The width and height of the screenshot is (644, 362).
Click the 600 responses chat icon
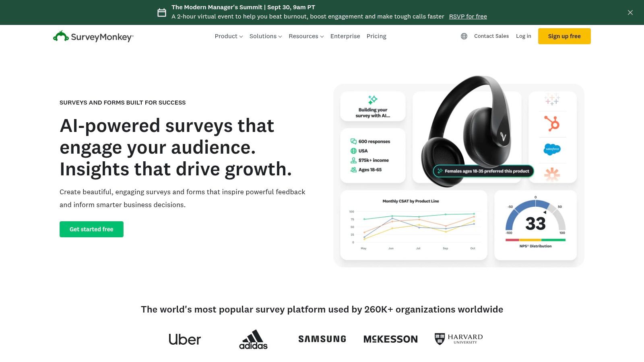coord(353,141)
